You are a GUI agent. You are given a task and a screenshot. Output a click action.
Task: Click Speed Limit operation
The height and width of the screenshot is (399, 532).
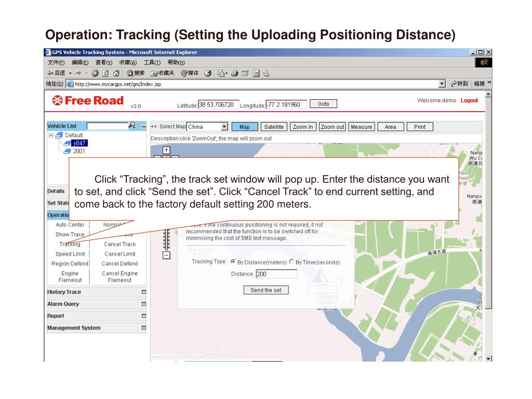[70, 254]
